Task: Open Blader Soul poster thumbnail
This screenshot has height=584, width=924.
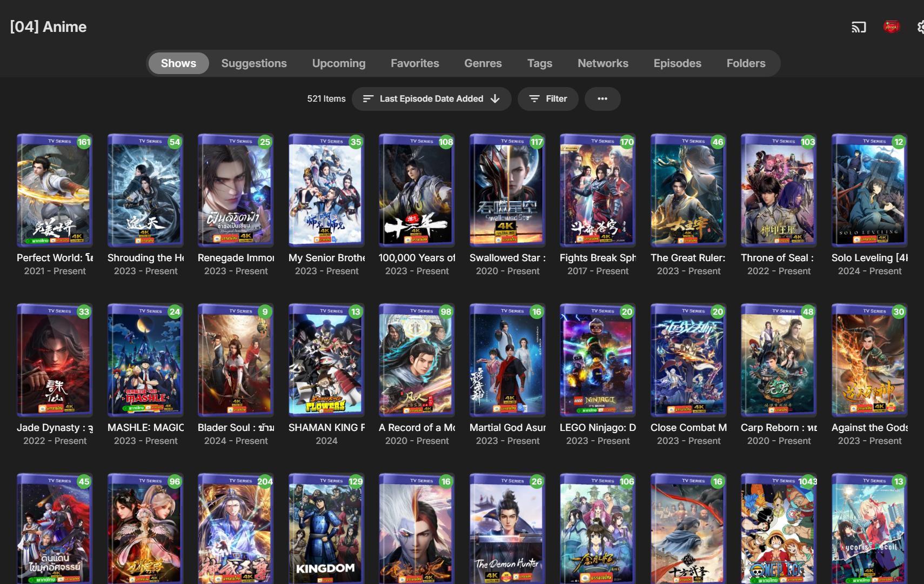Action: [x=236, y=360]
